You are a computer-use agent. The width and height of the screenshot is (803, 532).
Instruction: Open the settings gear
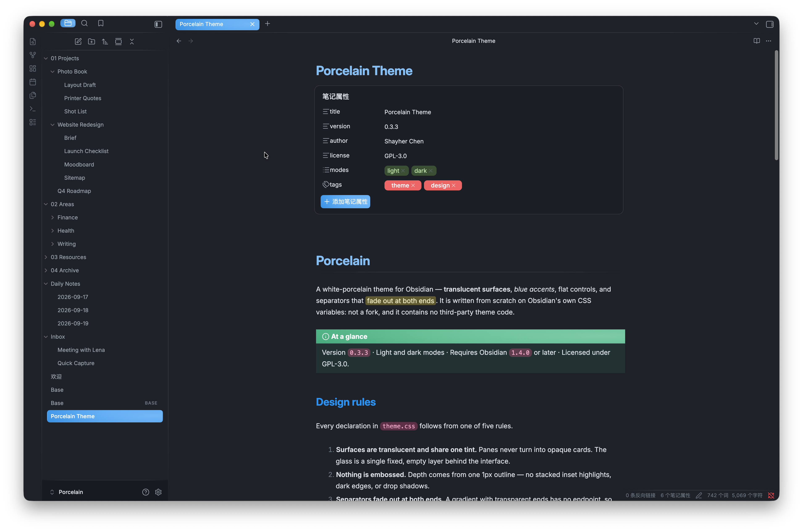pos(158,492)
